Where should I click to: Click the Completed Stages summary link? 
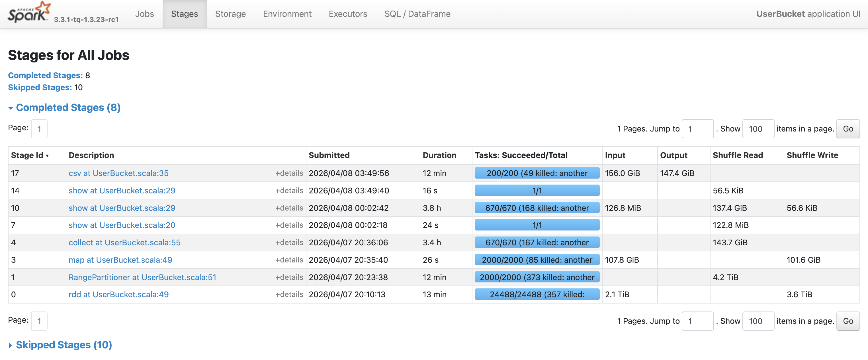[x=45, y=75]
